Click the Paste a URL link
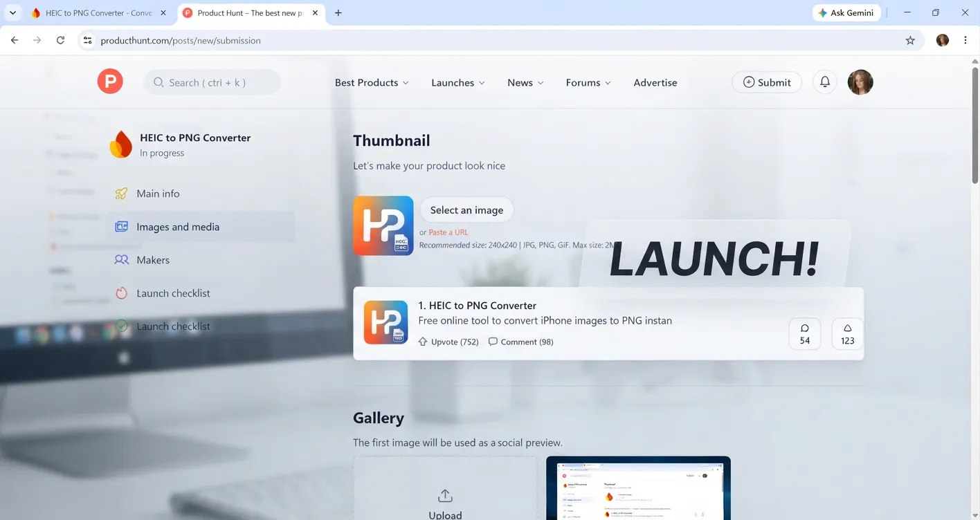Viewport: 980px width, 520px height. pyautogui.click(x=448, y=232)
